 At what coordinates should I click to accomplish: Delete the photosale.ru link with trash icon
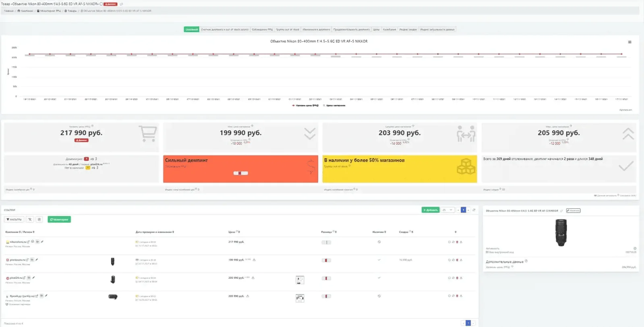click(x=457, y=260)
